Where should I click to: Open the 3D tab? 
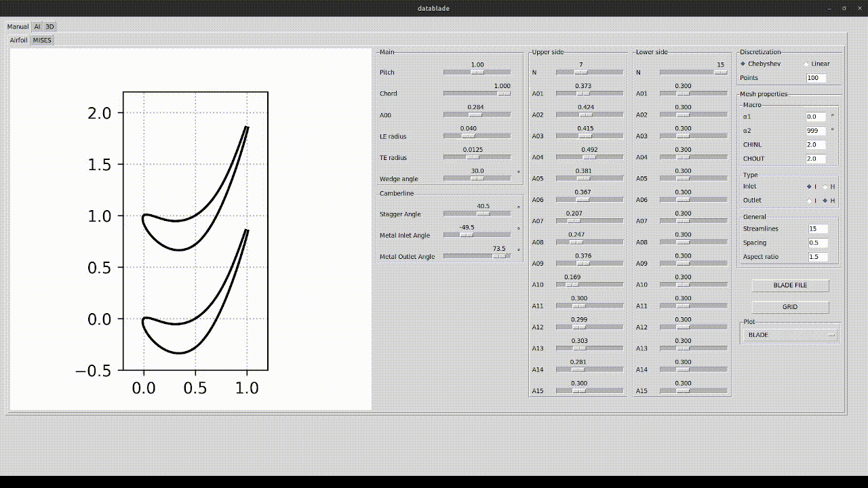tap(50, 27)
